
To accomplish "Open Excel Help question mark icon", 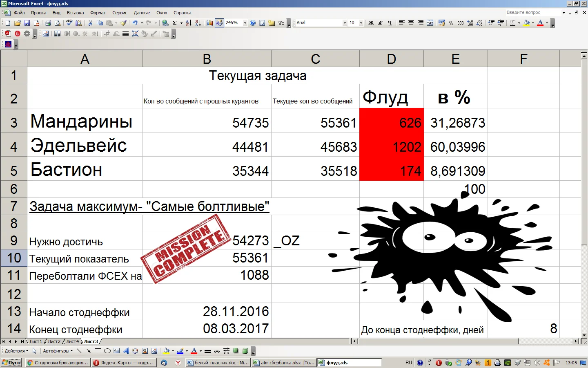I will tap(253, 23).
